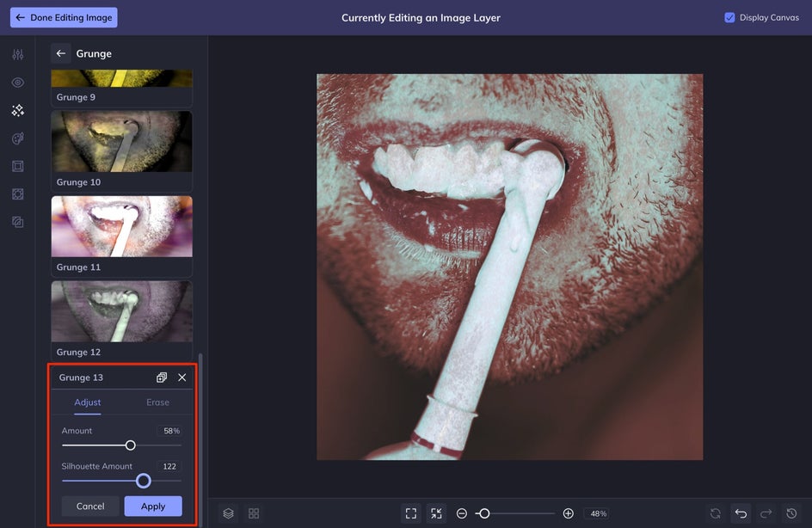Open the overlays tool in sidebar
The image size is (812, 528).
(x=17, y=194)
